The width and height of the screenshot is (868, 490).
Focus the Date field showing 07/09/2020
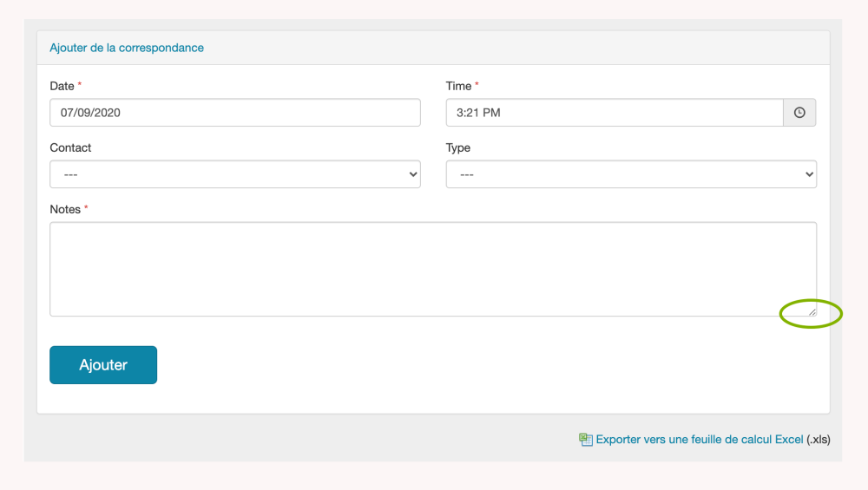pos(234,113)
